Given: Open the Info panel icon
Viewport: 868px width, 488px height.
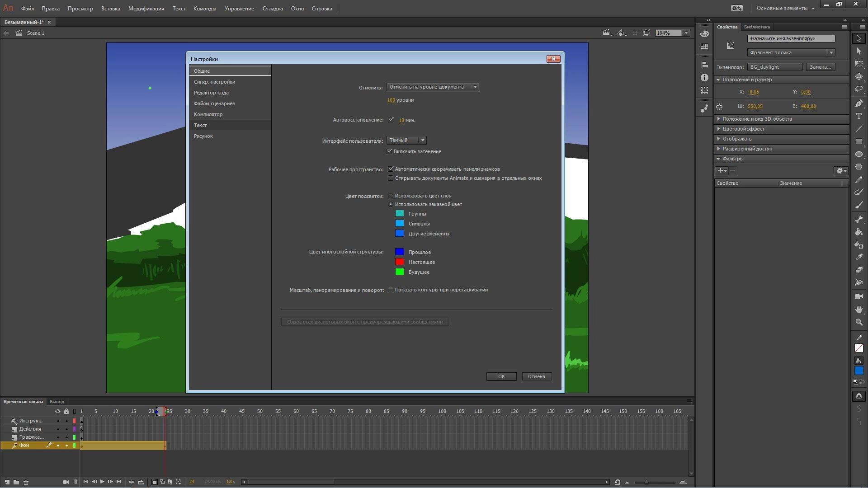Looking at the screenshot, I should [x=704, y=78].
